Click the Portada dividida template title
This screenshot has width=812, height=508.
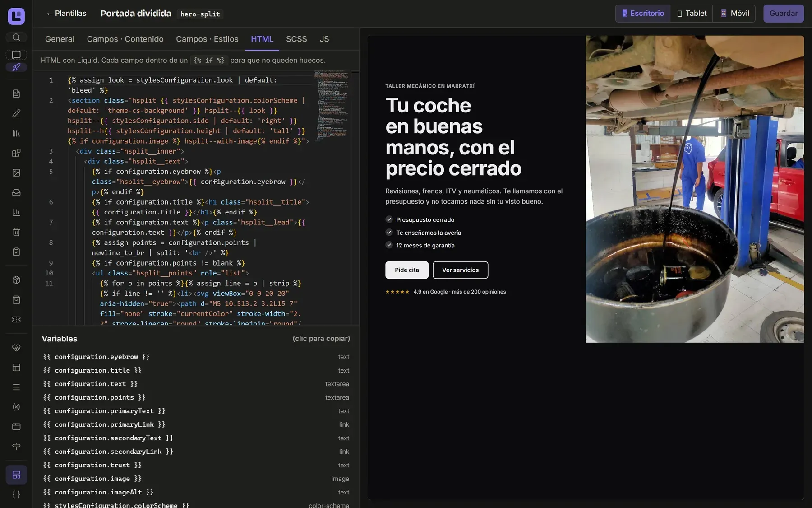(x=136, y=14)
